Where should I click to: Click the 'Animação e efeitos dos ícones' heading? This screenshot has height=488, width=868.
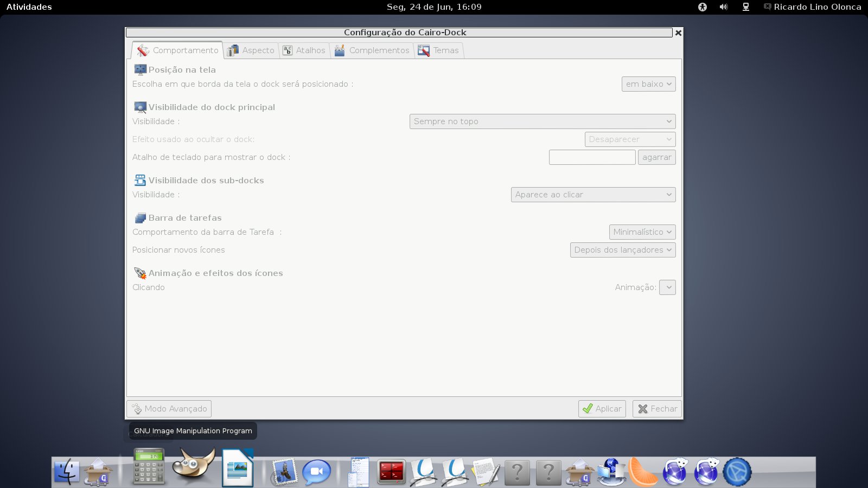pyautogui.click(x=216, y=273)
